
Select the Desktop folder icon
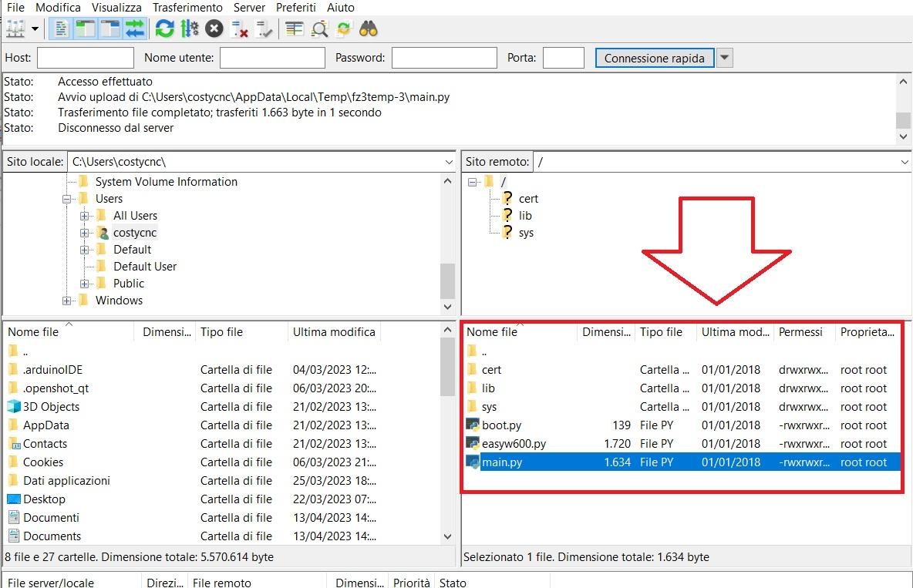click(14, 499)
